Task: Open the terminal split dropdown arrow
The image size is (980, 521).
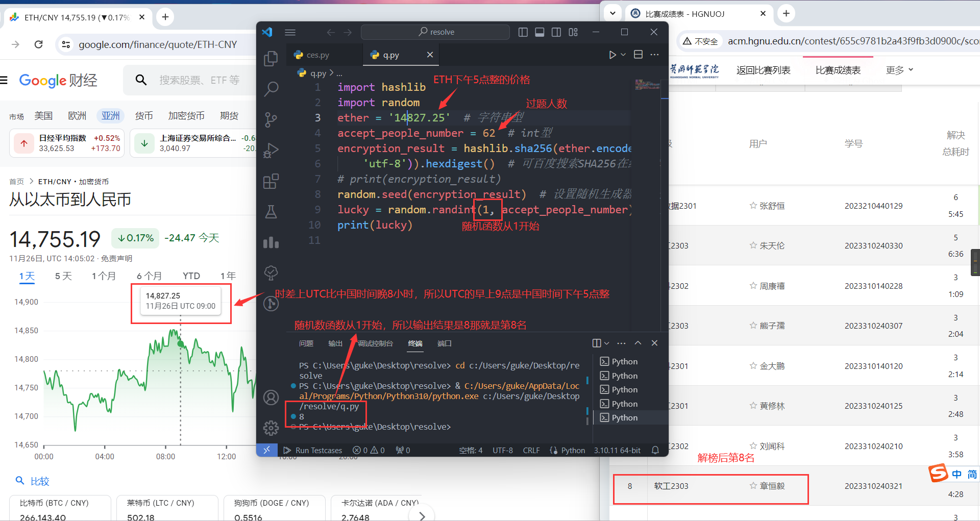Action: pyautogui.click(x=607, y=343)
